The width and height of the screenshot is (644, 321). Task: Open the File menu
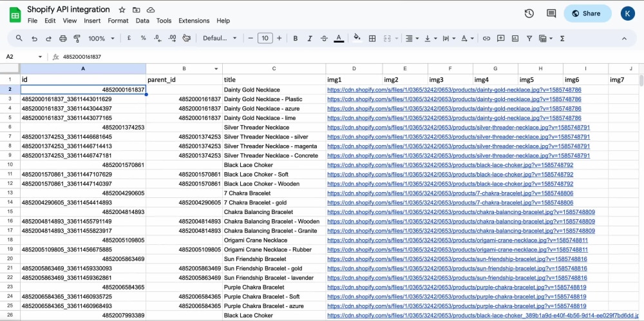(x=32, y=21)
